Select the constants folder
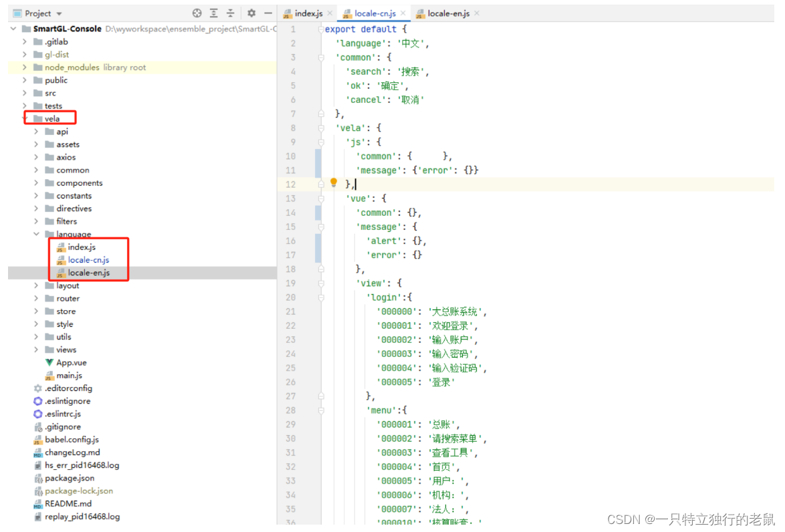Screen dimensions: 785x532 [x=74, y=196]
